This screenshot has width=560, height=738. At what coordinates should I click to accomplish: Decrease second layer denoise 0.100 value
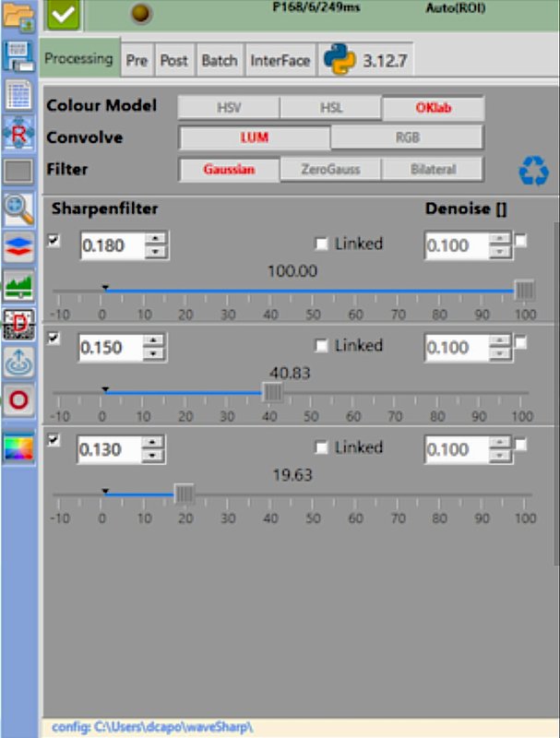pos(499,353)
